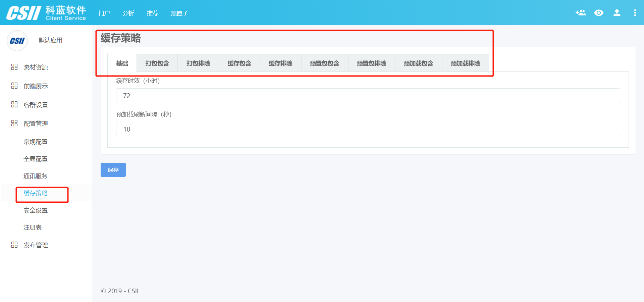The image size is (644, 302).
Task: Select the 缓存策略 submenu item
Action: pos(36,193)
